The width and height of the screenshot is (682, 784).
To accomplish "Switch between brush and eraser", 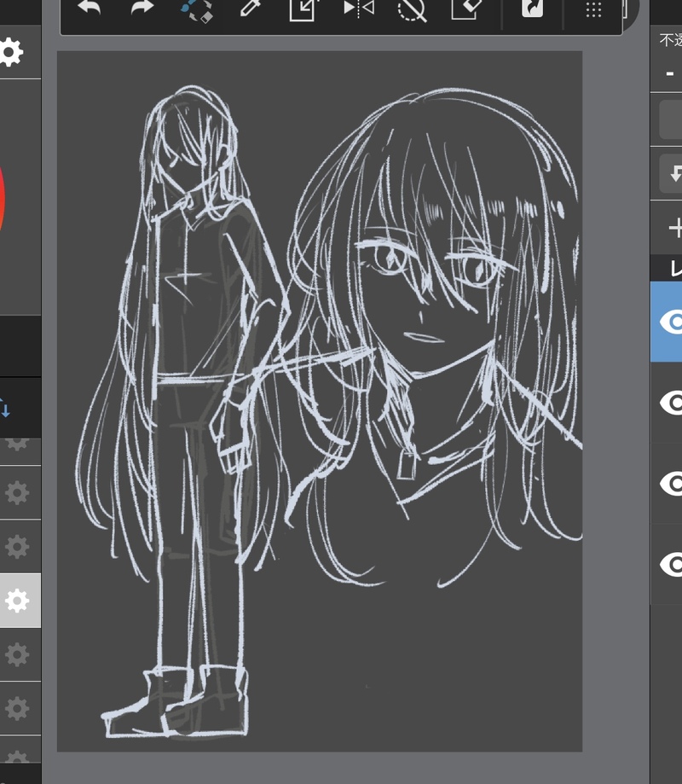I will [197, 10].
